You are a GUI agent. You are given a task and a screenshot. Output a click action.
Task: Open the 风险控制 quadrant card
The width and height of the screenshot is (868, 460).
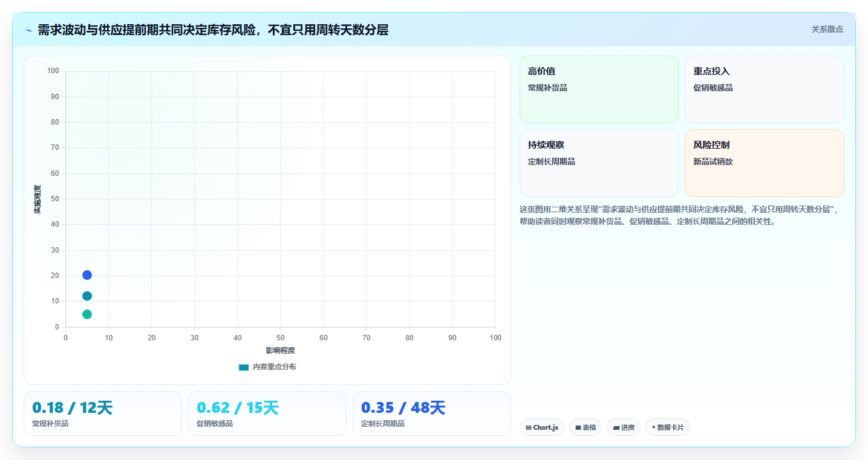764,163
